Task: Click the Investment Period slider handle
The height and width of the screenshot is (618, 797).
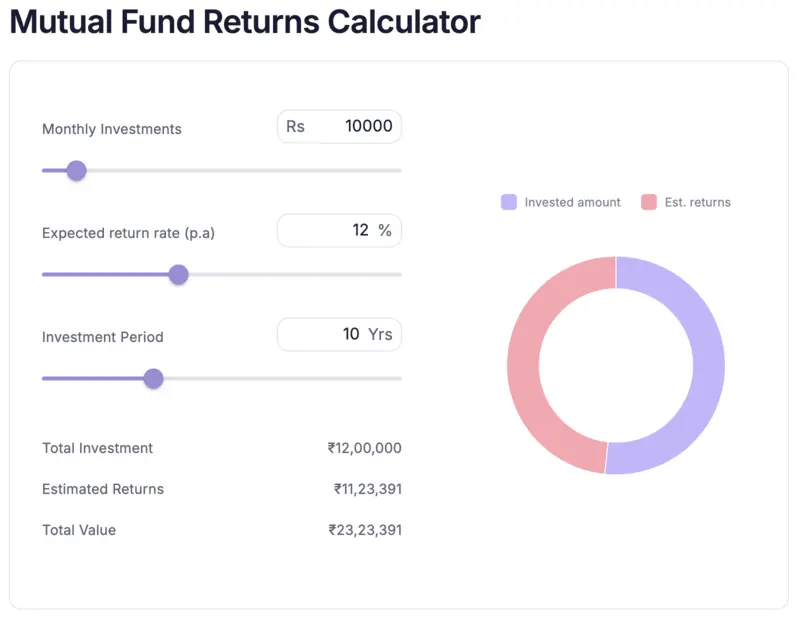Action: tap(153, 379)
